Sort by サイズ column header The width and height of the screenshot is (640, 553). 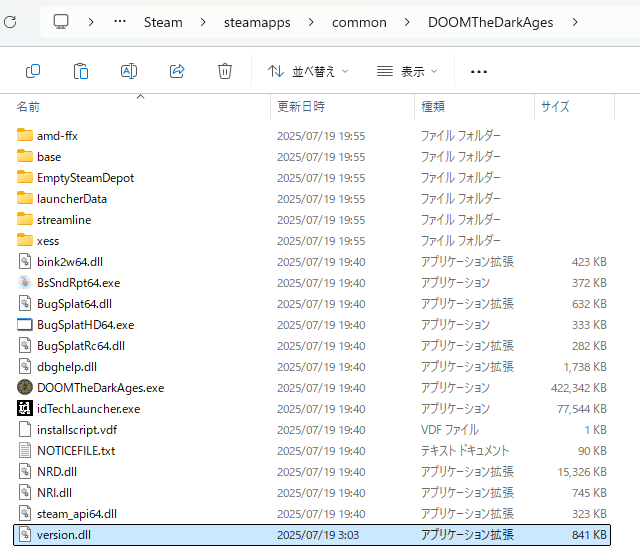555,107
